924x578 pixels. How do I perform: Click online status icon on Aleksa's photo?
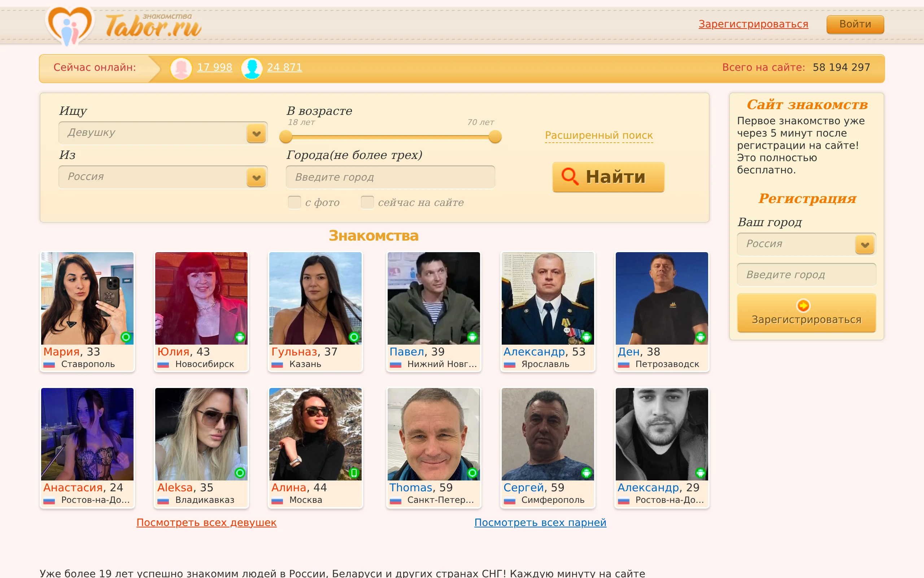pyautogui.click(x=240, y=473)
